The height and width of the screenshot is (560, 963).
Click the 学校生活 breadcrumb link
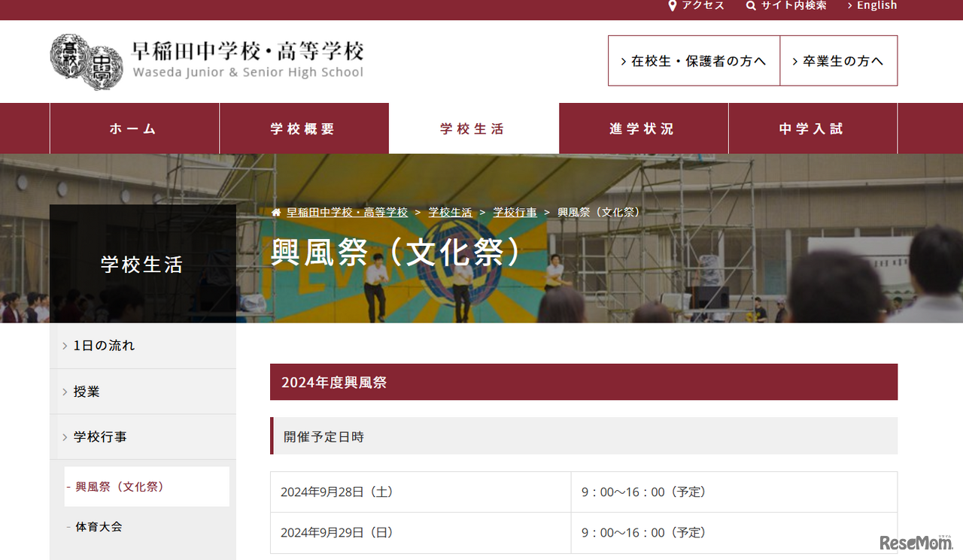[450, 213]
